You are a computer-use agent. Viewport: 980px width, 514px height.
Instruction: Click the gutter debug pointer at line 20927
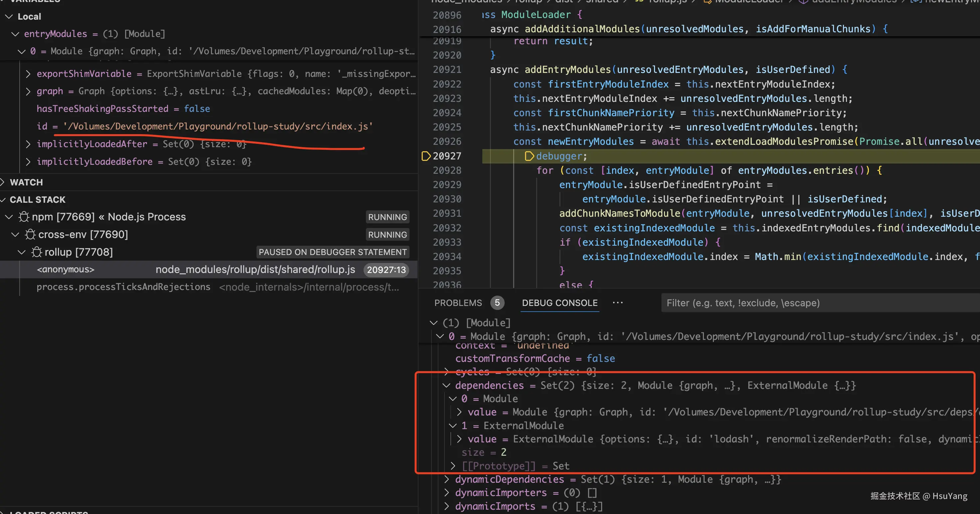tap(426, 156)
